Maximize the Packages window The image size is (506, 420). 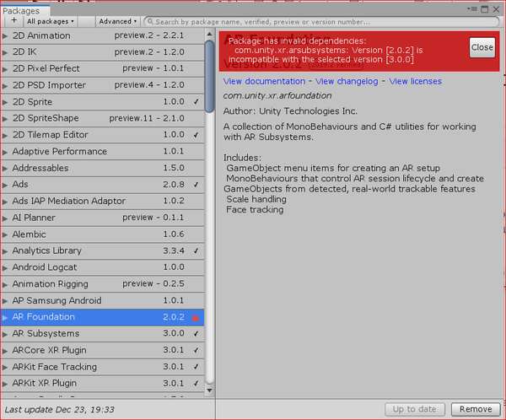[485, 9]
